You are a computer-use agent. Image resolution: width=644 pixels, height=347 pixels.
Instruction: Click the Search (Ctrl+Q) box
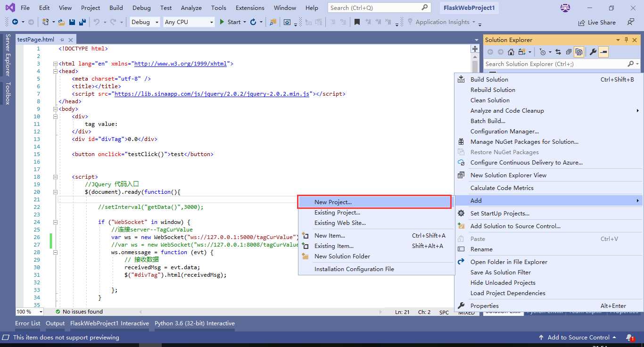pos(380,8)
